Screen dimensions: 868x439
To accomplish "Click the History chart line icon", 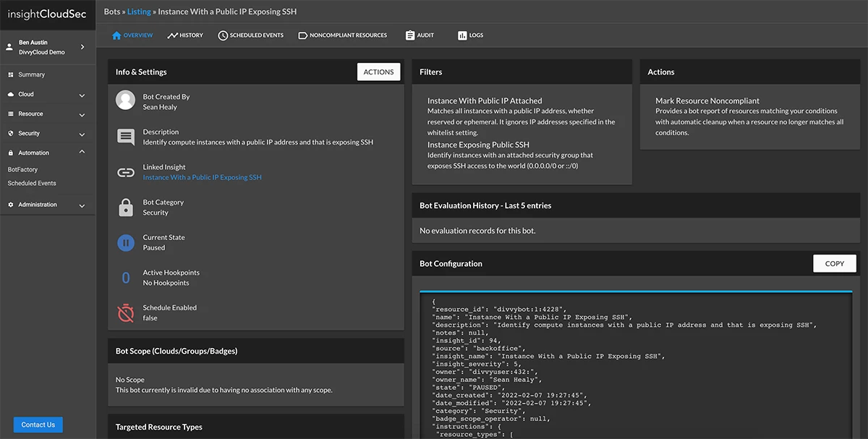I will (x=172, y=35).
